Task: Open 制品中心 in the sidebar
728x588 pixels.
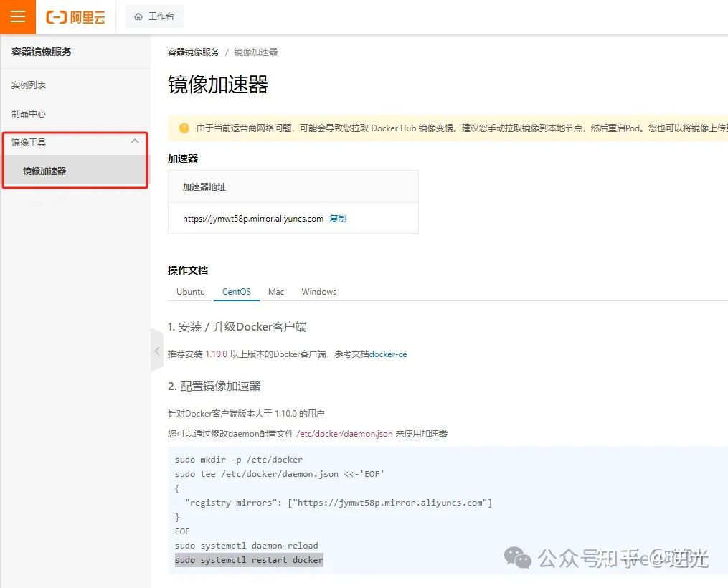Action: [29, 114]
